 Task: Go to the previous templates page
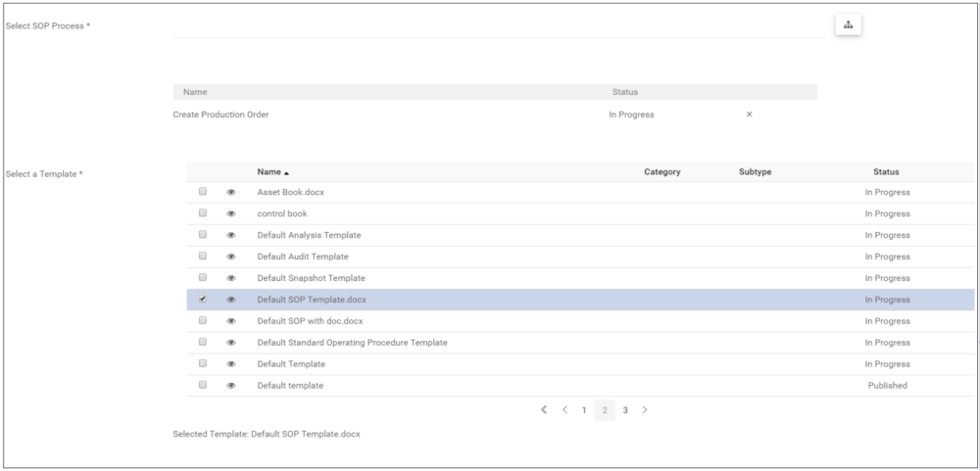click(x=564, y=410)
